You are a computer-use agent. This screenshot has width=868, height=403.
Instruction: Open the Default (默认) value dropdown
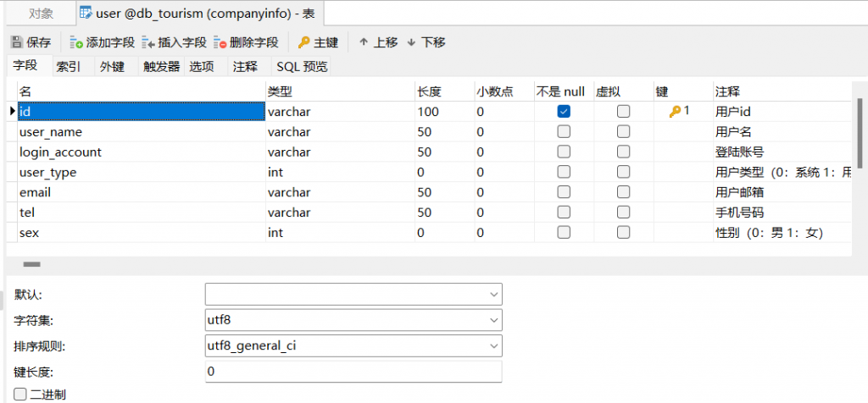(494, 295)
